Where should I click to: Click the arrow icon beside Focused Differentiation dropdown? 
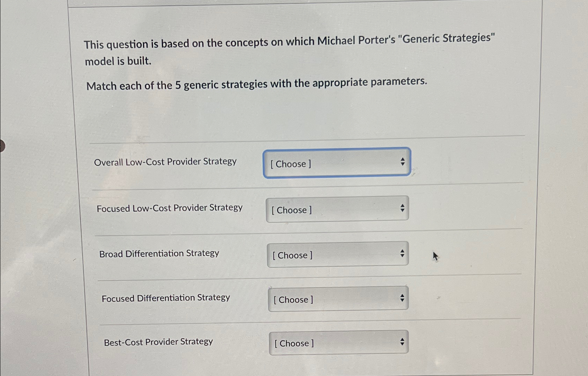pos(402,298)
